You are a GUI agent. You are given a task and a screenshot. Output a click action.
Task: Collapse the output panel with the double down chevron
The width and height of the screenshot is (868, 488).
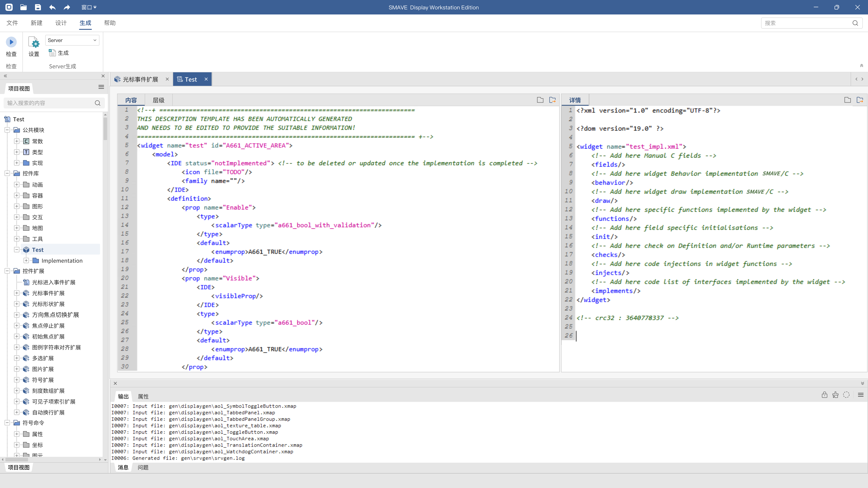tap(863, 383)
